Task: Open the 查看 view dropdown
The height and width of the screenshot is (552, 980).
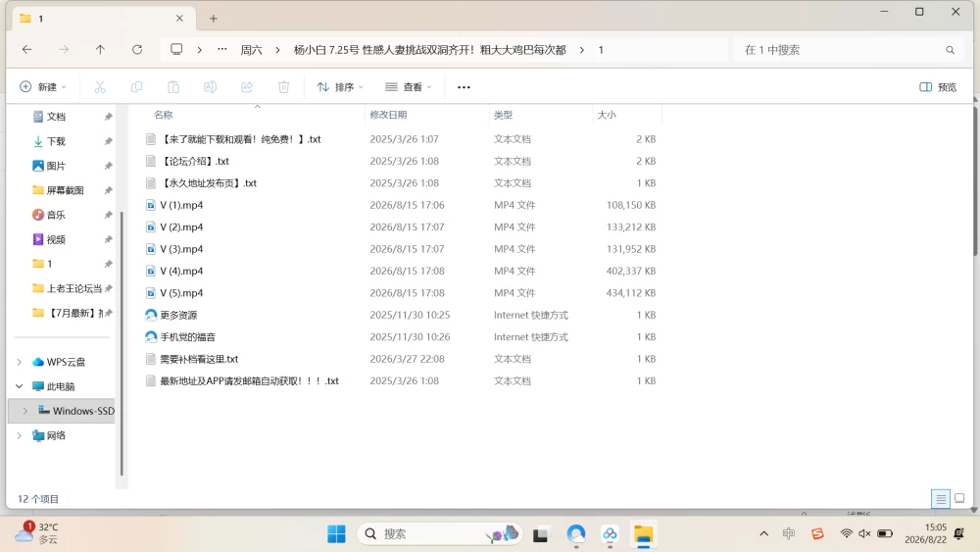Action: 408,87
